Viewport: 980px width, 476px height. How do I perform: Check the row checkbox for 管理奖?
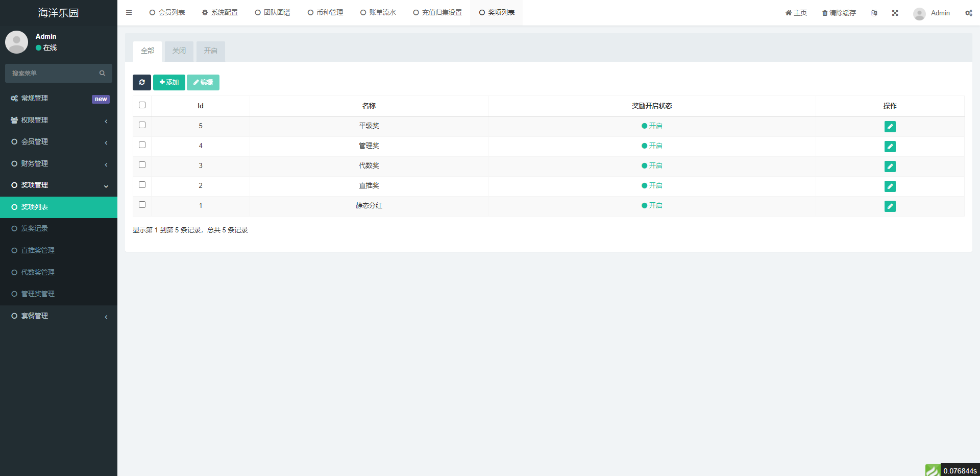(x=142, y=145)
